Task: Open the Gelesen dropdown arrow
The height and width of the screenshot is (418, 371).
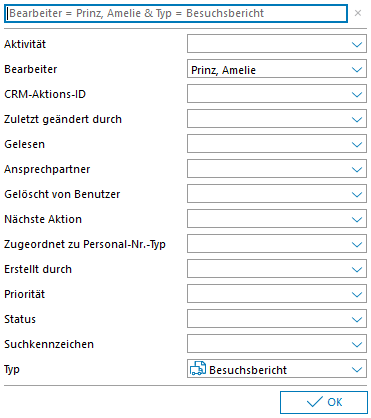Action: (357, 144)
